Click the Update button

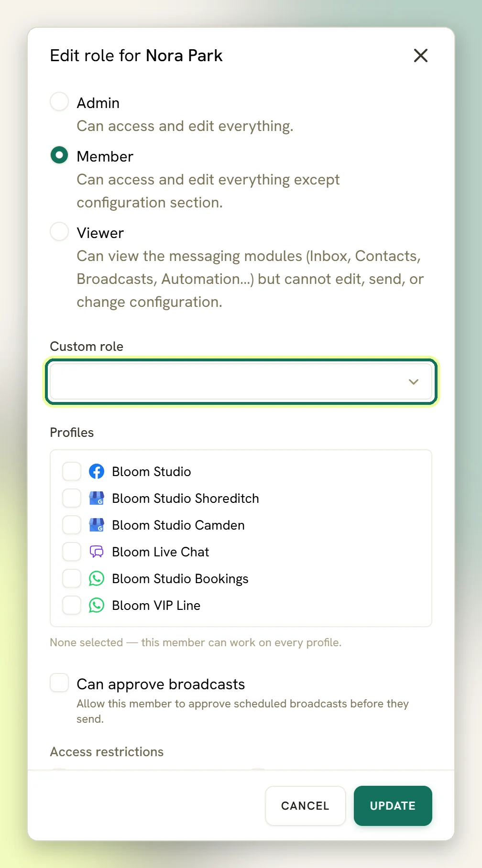[x=393, y=806]
